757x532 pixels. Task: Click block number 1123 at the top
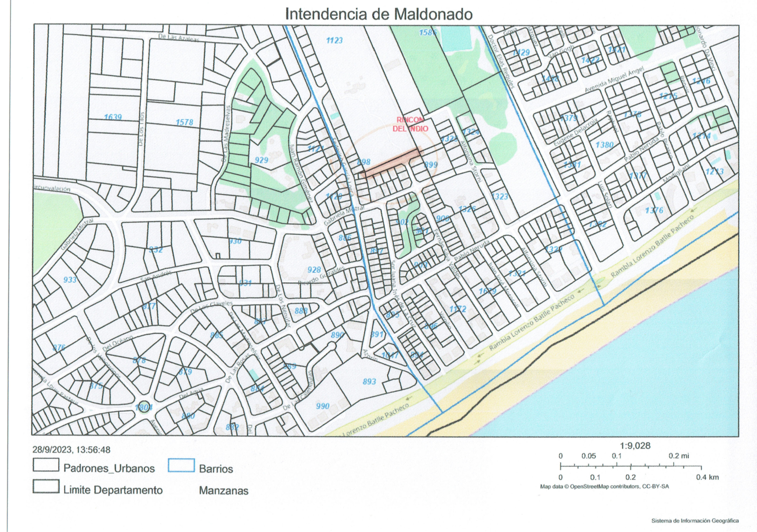click(x=334, y=40)
